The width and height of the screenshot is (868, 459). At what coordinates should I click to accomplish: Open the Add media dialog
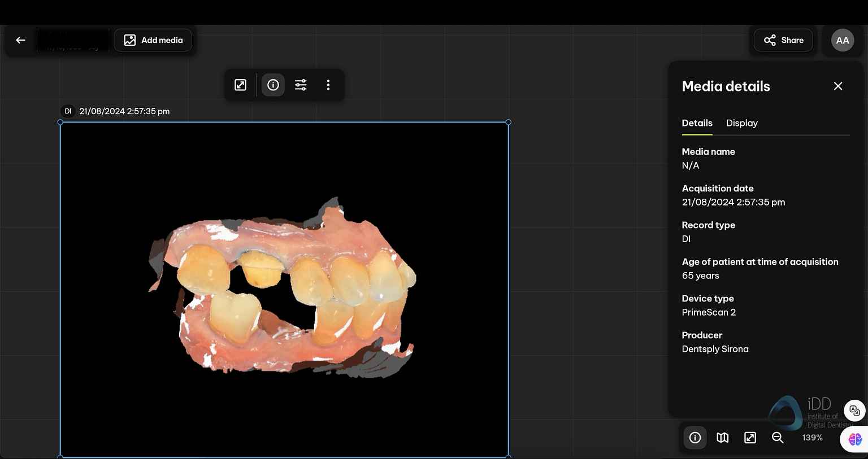click(153, 40)
